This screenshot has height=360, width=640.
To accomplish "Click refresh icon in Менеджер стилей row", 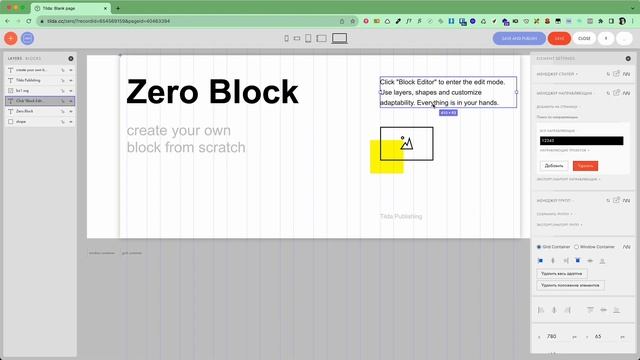I will coord(608,74).
